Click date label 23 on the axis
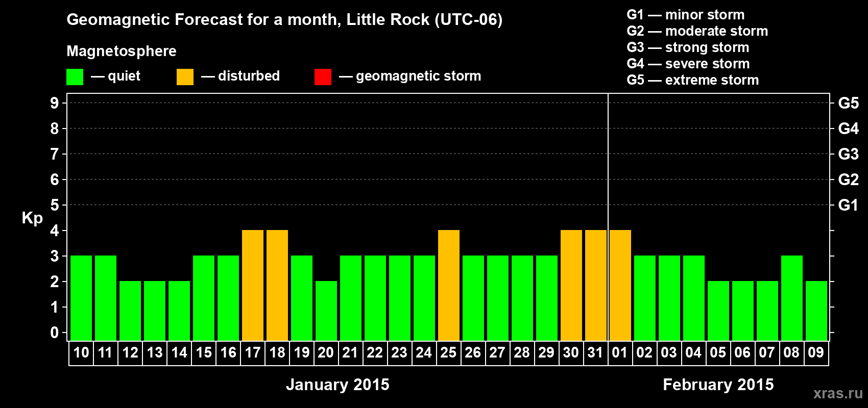868x408 pixels. pyautogui.click(x=399, y=352)
